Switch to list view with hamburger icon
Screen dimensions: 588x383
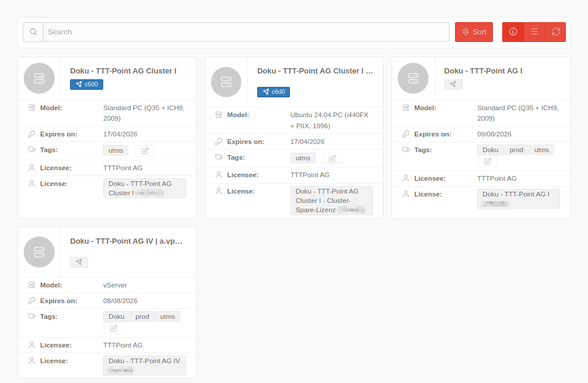click(x=534, y=32)
